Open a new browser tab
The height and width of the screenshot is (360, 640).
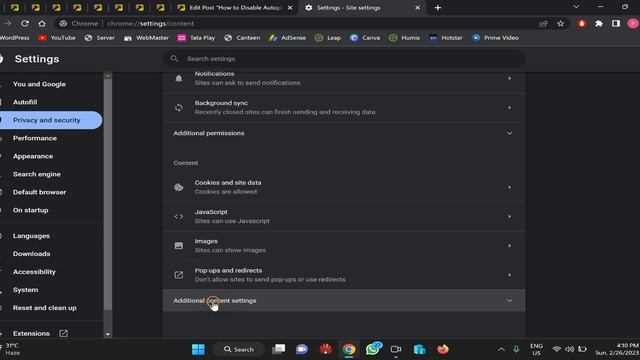point(438,7)
